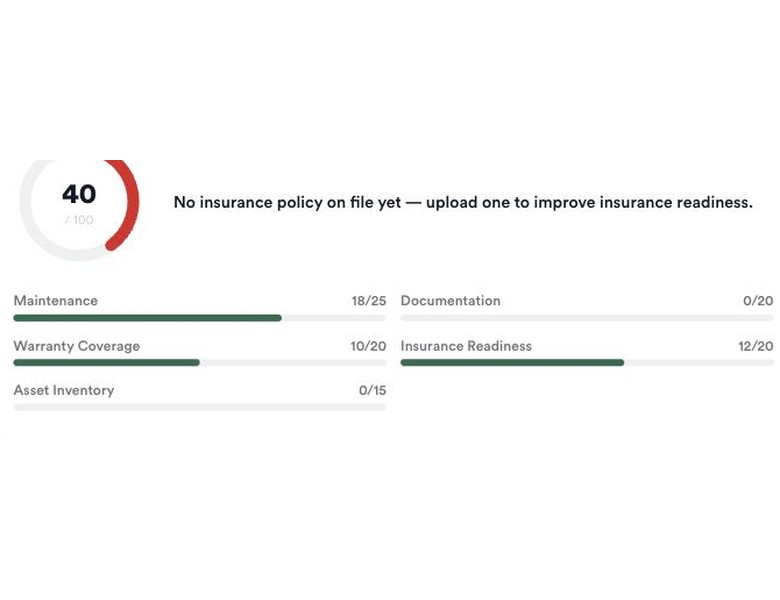Screen dimensions: 780x600
Task: Click the large 40 score number
Action: [79, 194]
